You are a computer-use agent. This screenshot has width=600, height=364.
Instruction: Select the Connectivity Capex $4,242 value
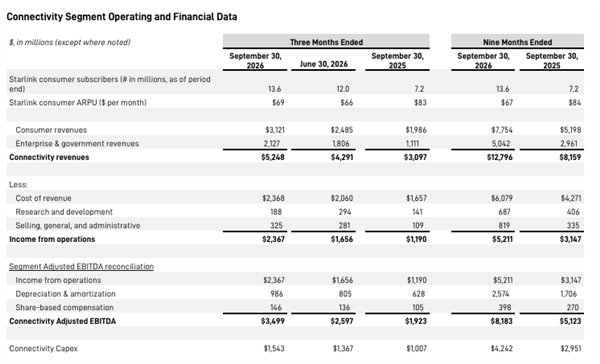point(502,348)
